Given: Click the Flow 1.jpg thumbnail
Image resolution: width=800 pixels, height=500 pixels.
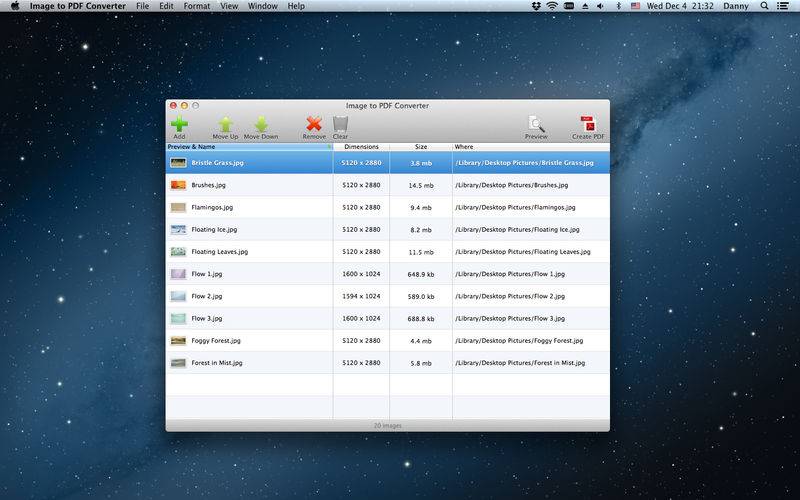Looking at the screenshot, I should tap(178, 274).
